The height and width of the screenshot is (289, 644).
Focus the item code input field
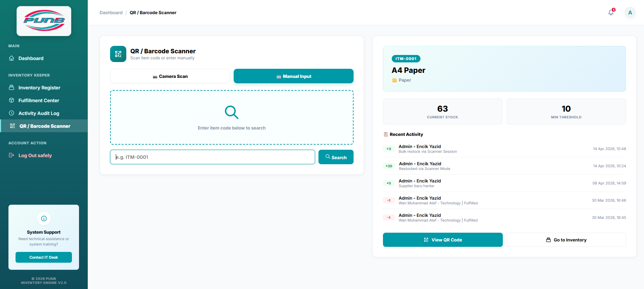[x=212, y=157]
